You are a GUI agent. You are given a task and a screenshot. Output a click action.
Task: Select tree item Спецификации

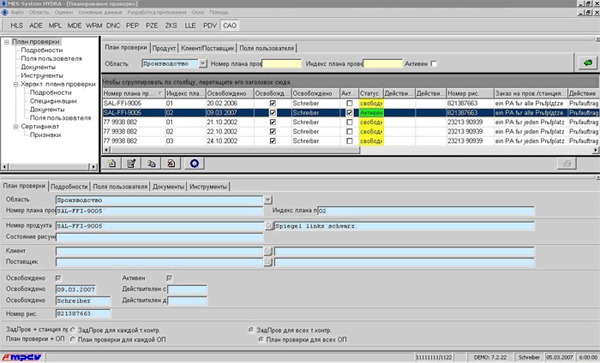(x=53, y=101)
